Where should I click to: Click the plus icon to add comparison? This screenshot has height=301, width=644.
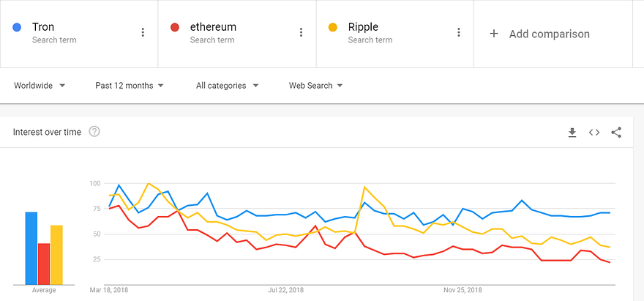pyautogui.click(x=494, y=34)
